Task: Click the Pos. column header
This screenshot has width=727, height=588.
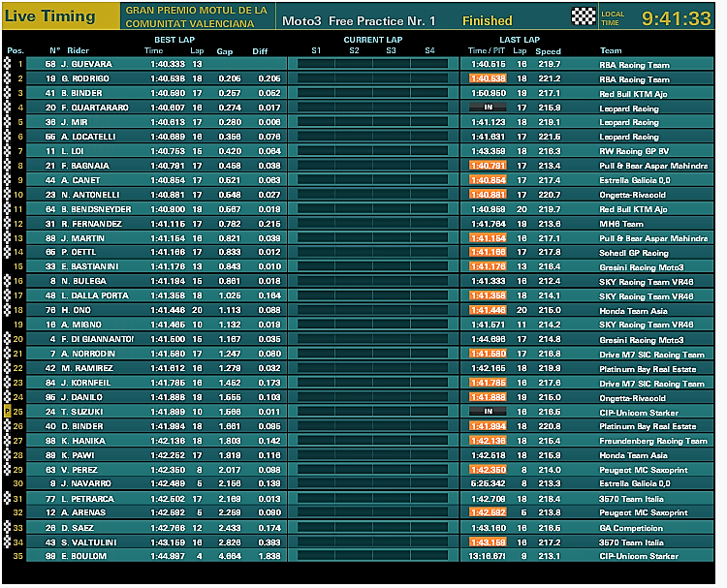Action: [16, 50]
